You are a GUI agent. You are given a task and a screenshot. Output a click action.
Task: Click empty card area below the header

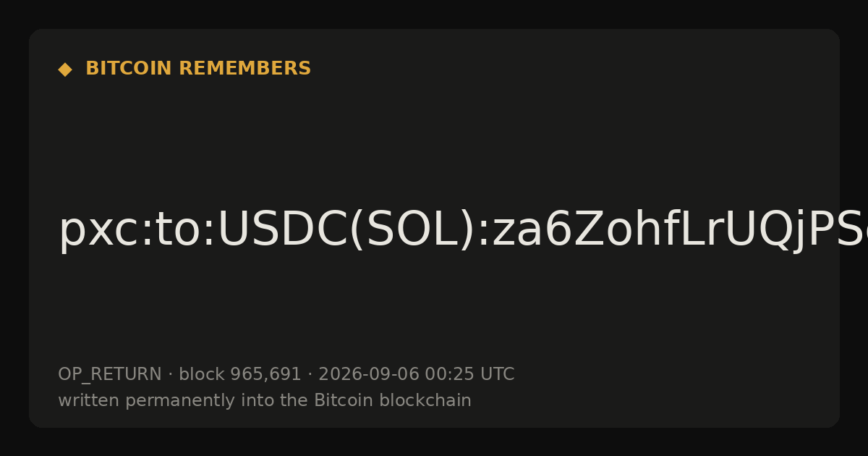click(434, 138)
